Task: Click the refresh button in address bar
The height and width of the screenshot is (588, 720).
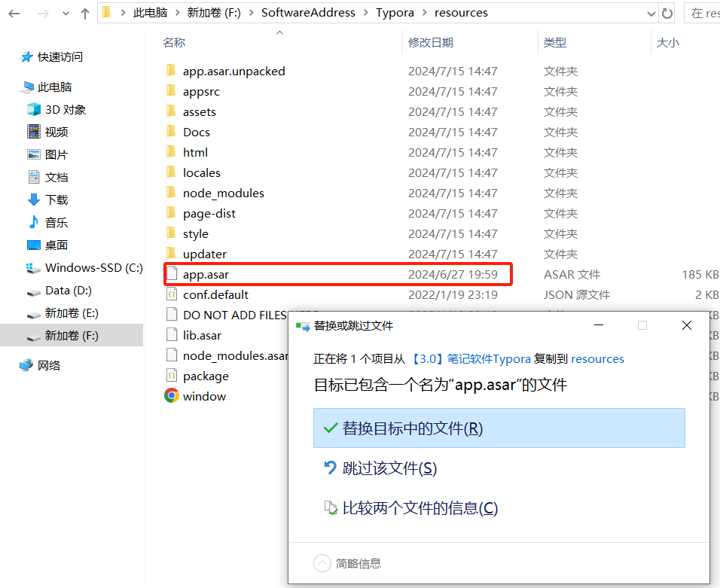Action: [667, 14]
